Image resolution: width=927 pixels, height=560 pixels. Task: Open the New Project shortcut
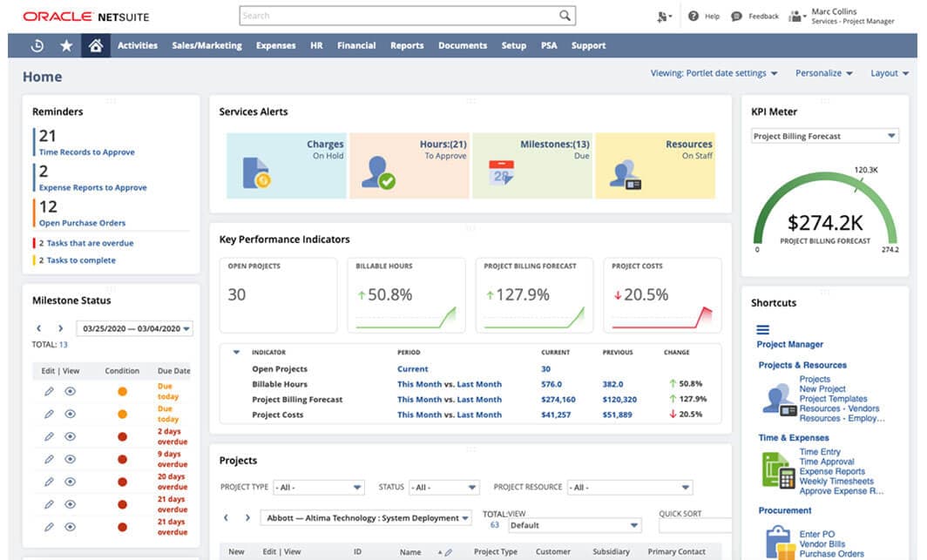pos(822,388)
